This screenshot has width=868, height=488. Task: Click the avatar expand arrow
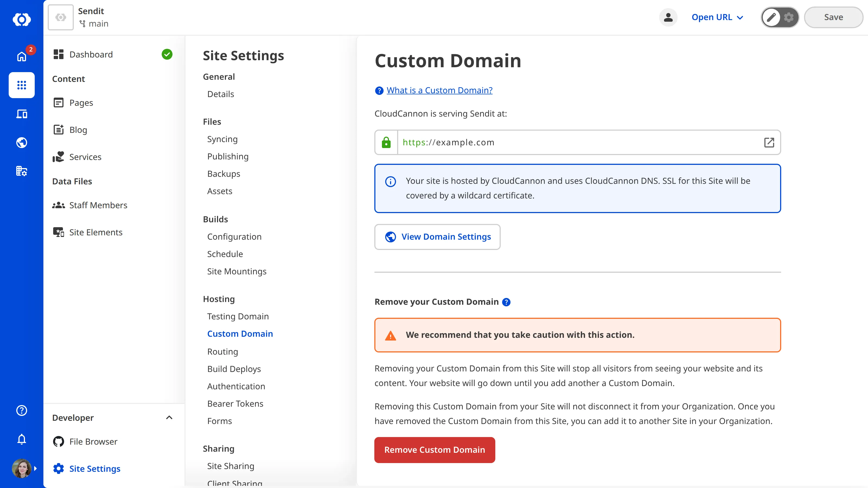[x=35, y=468]
